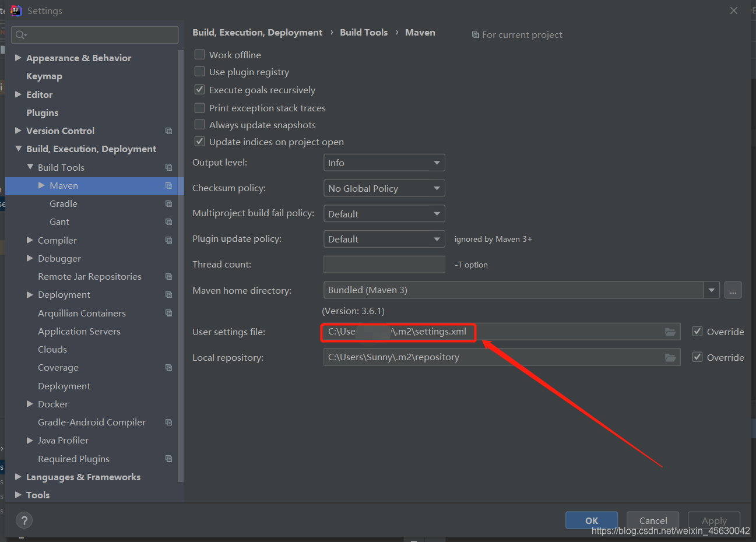Expand the Editor tree node
The width and height of the screenshot is (756, 542).
pos(18,94)
